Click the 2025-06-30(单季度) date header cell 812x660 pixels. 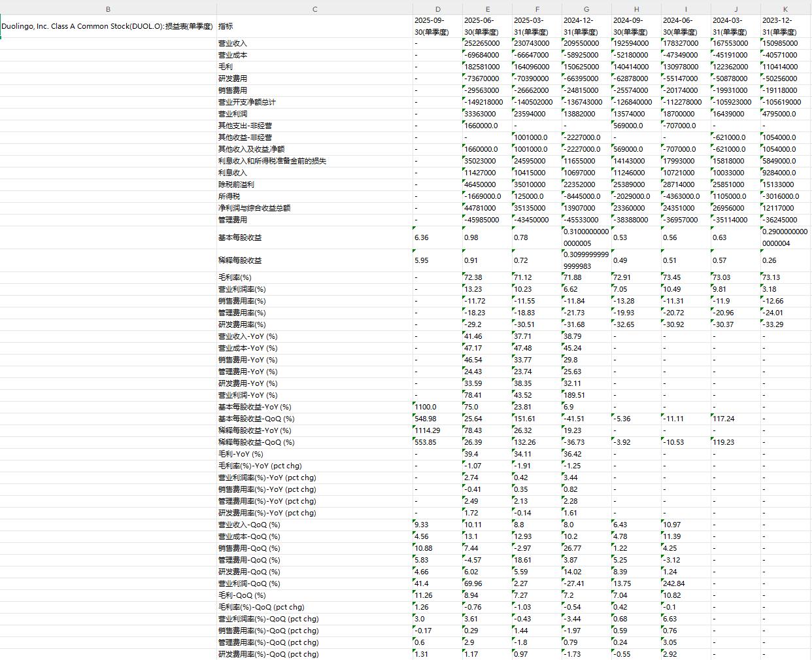487,26
